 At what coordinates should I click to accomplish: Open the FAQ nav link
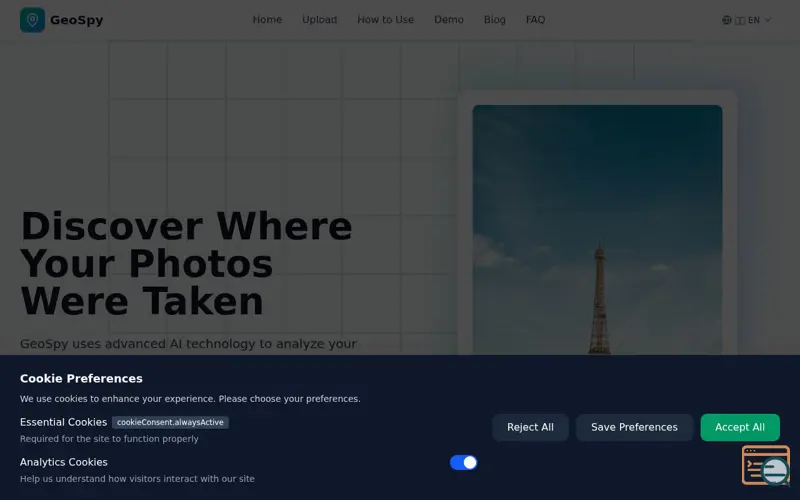coord(535,20)
